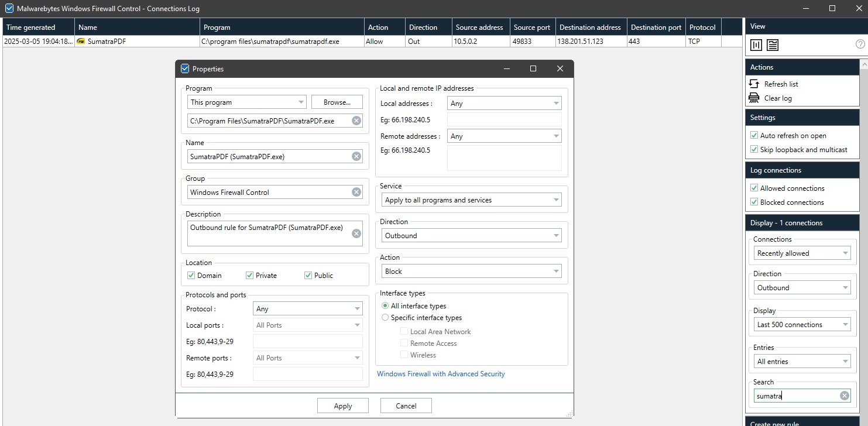The height and width of the screenshot is (426, 868).
Task: Toggle the Private location checkbox
Action: pos(249,275)
